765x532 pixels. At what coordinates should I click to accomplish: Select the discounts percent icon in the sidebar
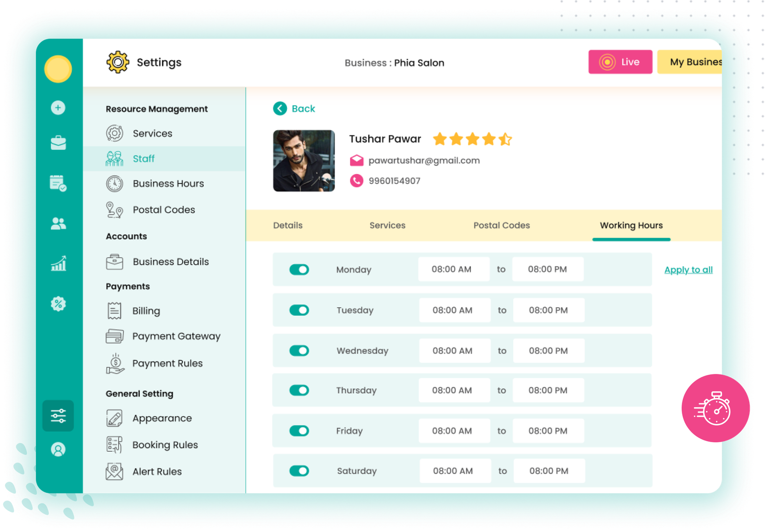[x=58, y=304]
